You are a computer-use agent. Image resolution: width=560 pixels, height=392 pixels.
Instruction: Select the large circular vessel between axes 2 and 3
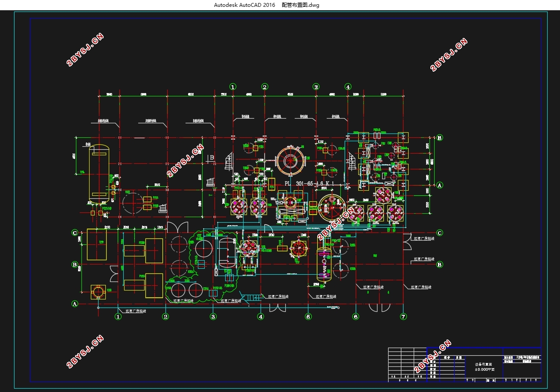(x=291, y=160)
